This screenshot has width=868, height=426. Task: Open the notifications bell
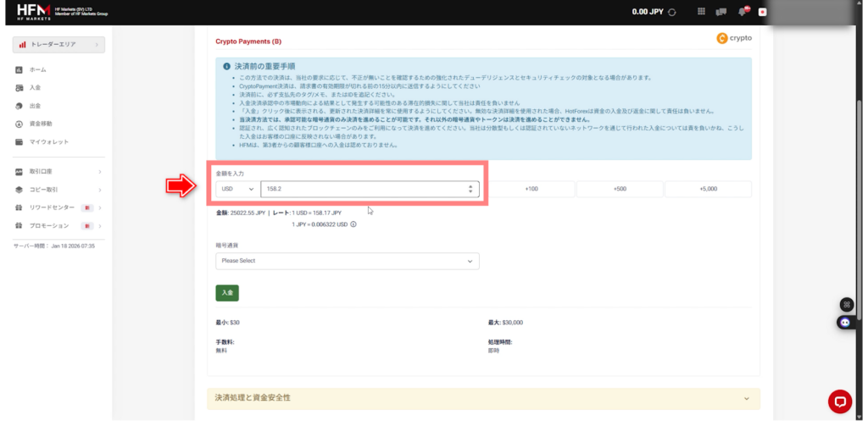[x=743, y=12]
